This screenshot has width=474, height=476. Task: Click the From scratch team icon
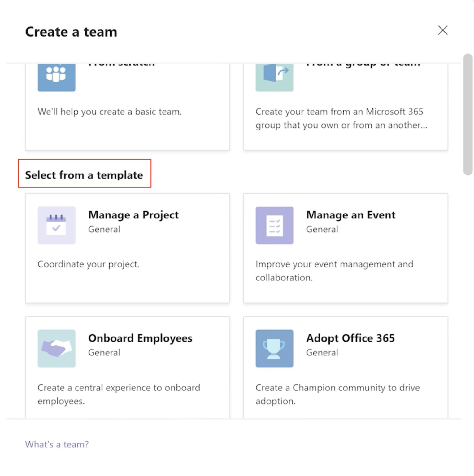click(56, 77)
